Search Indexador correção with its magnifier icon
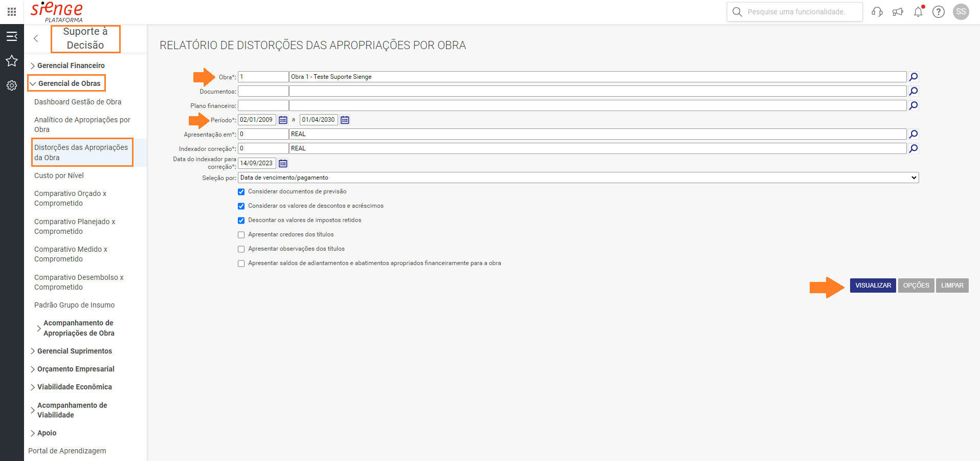This screenshot has width=980, height=461. click(914, 148)
